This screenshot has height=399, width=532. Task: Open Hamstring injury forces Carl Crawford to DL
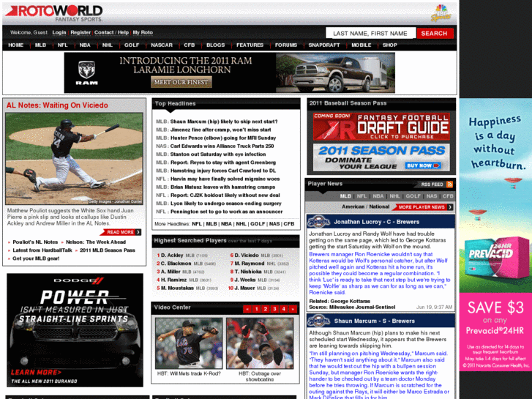point(223,171)
